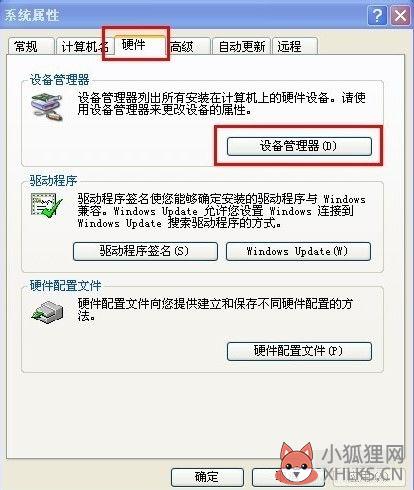414x490 pixels.
Task: Confirm with the 确定 button
Action: pos(207,477)
